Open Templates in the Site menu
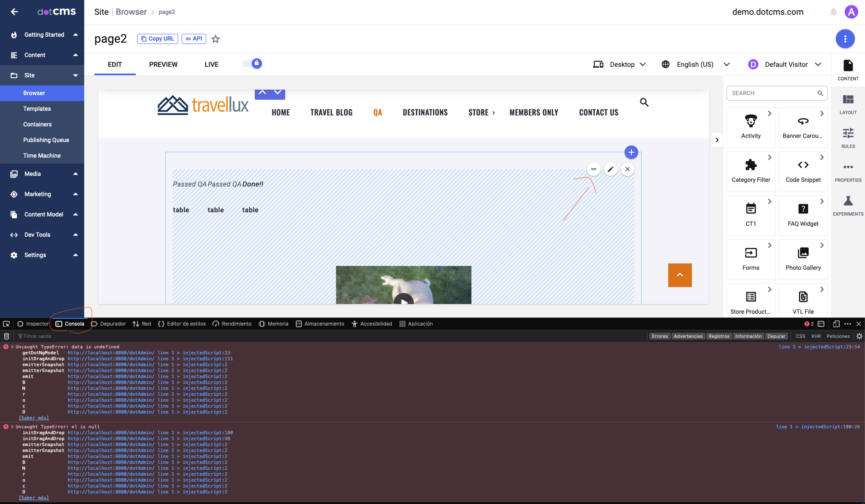 click(37, 109)
